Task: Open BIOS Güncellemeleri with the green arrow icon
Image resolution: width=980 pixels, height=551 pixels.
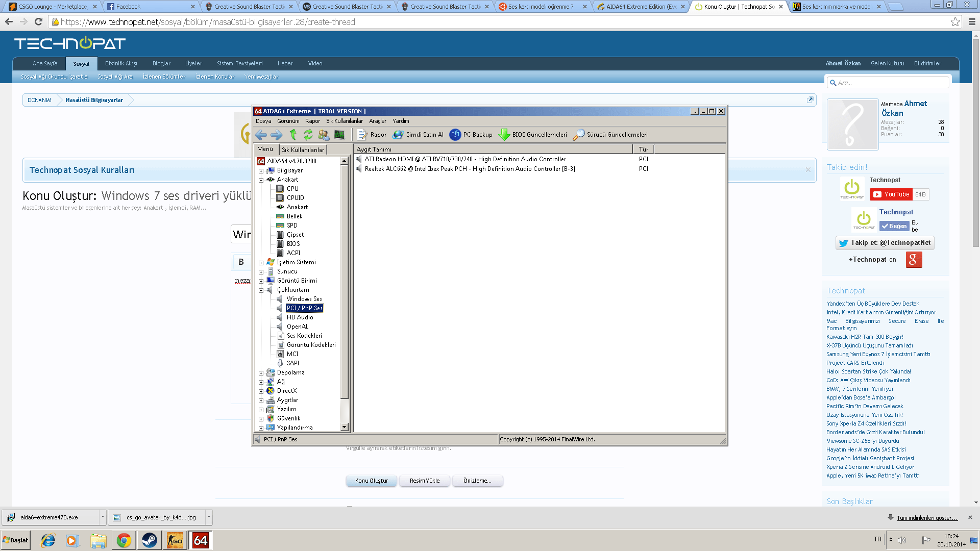Action: click(504, 135)
